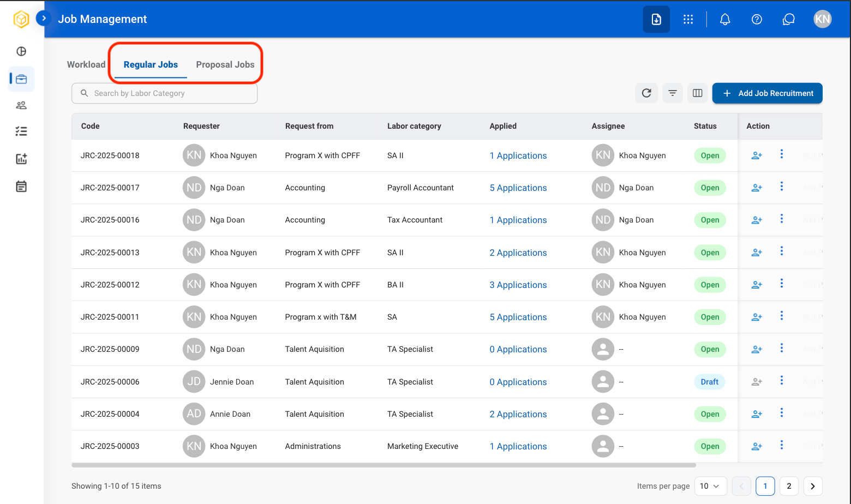
Task: Open the chat messages icon in header
Action: (788, 19)
